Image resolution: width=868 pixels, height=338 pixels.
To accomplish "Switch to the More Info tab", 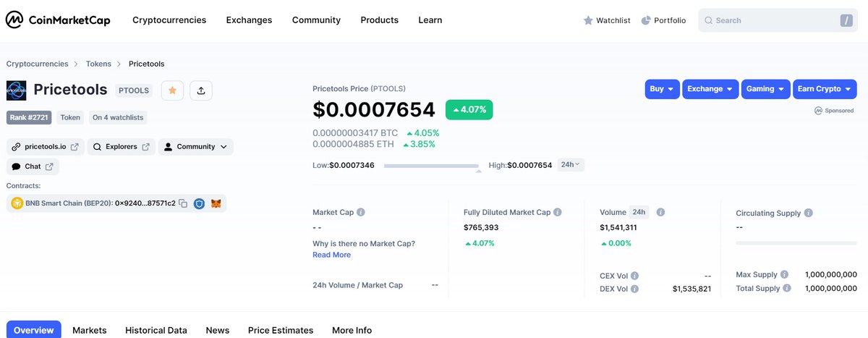I will pos(352,330).
